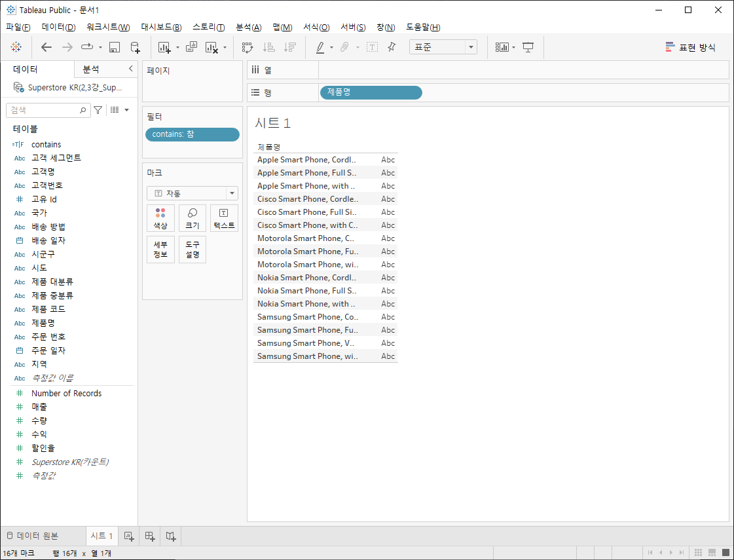Viewport: 734px width, 560px height.
Task: Select the 매출 measure field
Action: point(39,407)
